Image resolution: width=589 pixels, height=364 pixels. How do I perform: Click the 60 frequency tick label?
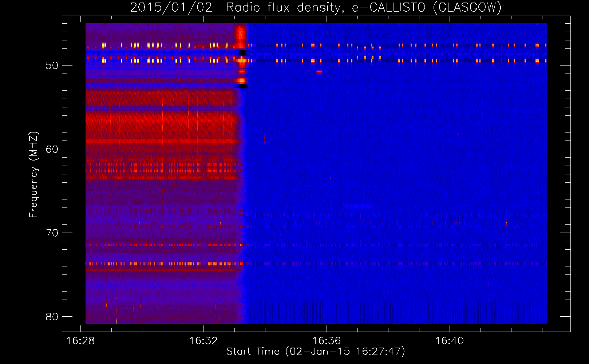(52, 149)
